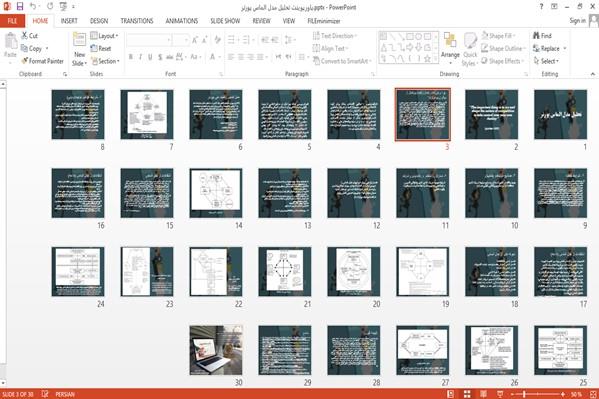Screen dimensions: 599x399
Task: Click the vertical scrollbar down arrow
Action: (x=3, y=383)
